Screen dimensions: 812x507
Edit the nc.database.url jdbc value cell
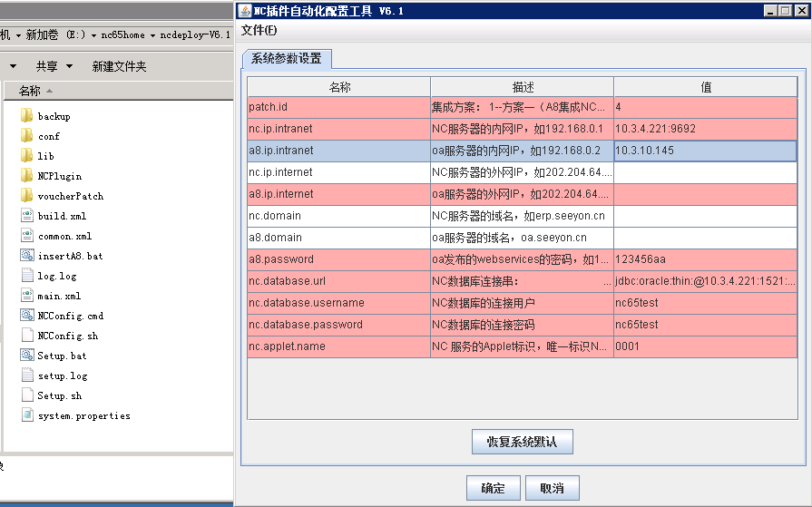point(705,281)
